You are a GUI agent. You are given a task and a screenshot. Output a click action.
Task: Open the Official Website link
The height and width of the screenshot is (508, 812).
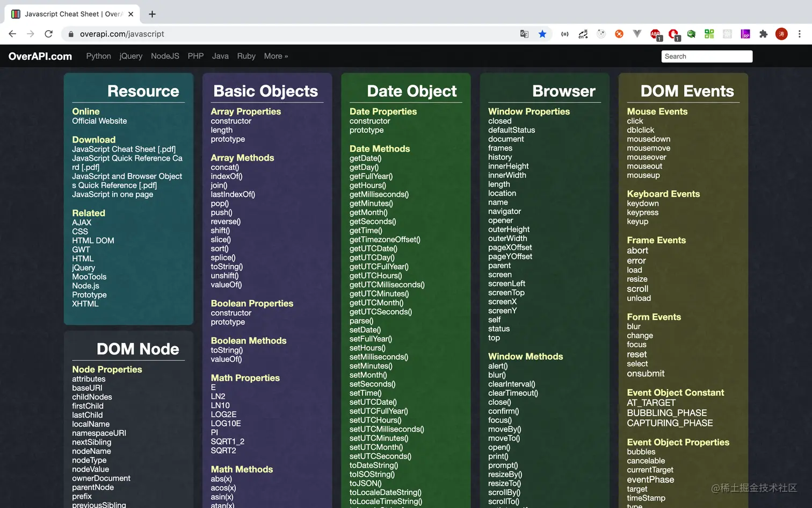click(100, 121)
